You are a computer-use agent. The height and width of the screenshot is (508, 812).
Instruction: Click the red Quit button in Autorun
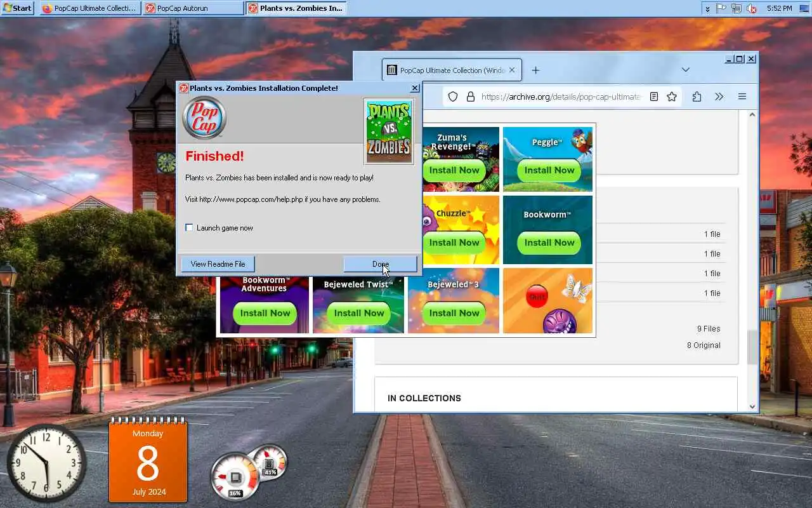coord(537,297)
